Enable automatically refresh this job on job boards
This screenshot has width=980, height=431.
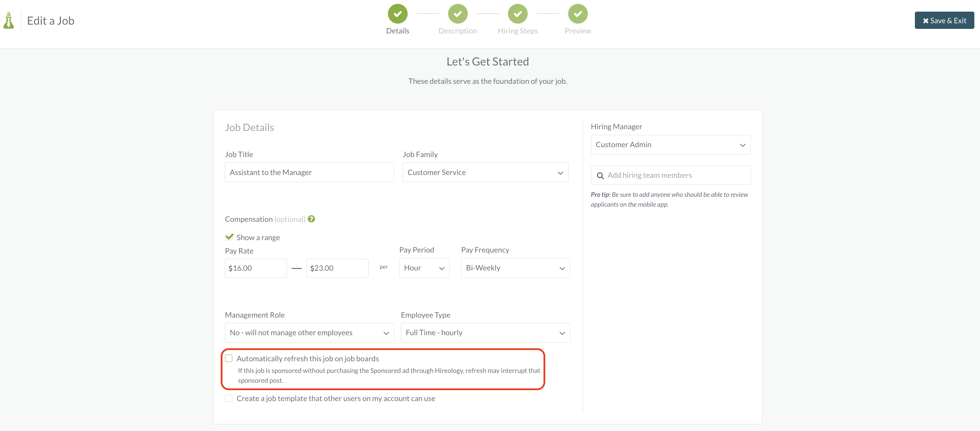pos(229,358)
